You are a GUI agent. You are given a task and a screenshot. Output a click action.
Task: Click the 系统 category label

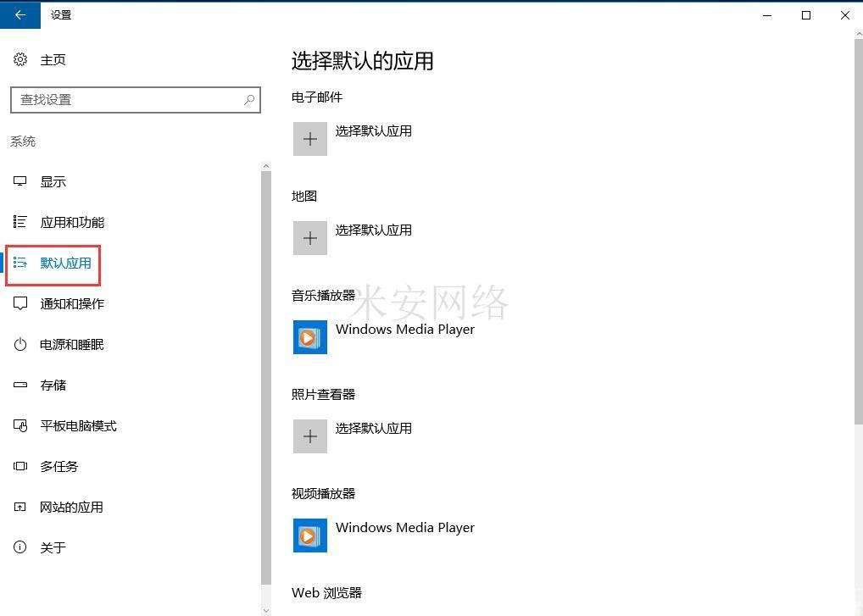(x=23, y=142)
